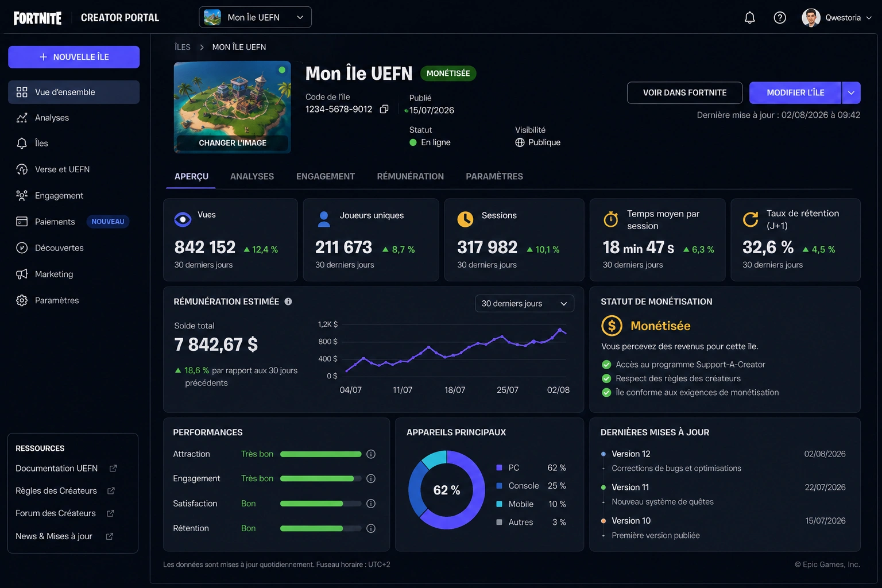Click the PC legend color swatch
This screenshot has height=588, width=882.
[499, 468]
